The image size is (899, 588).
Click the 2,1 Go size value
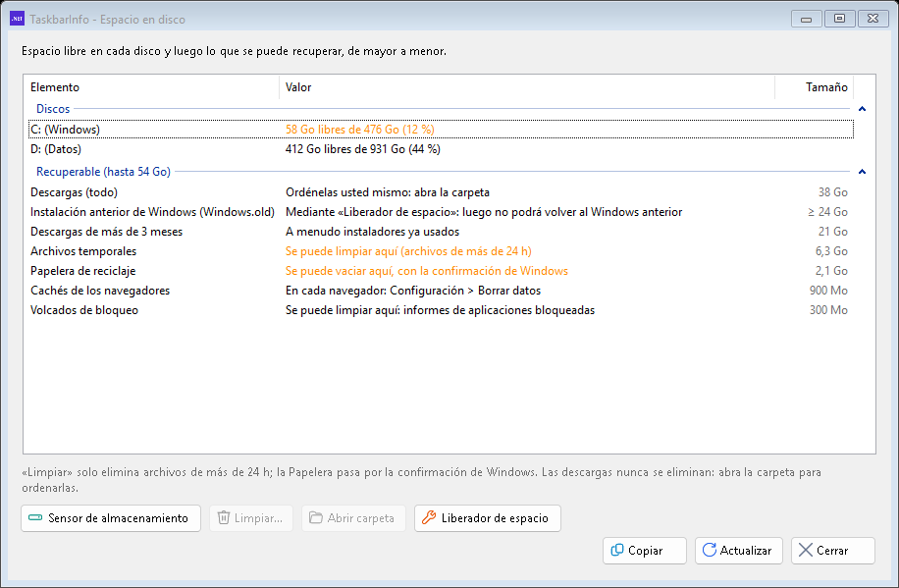(831, 271)
